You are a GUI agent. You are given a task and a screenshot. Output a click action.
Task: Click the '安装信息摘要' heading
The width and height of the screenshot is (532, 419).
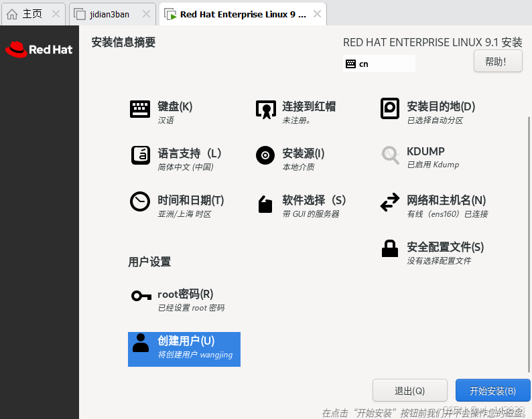click(123, 42)
